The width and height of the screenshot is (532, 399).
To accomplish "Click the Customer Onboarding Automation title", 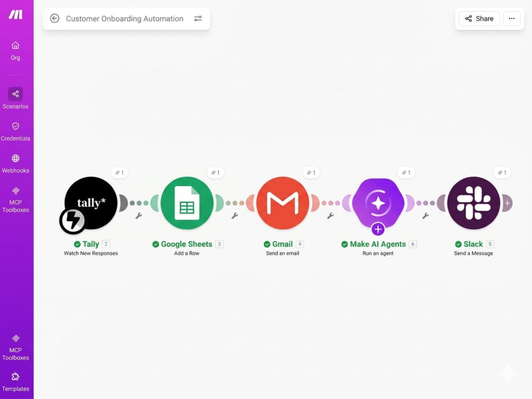I will [x=124, y=19].
